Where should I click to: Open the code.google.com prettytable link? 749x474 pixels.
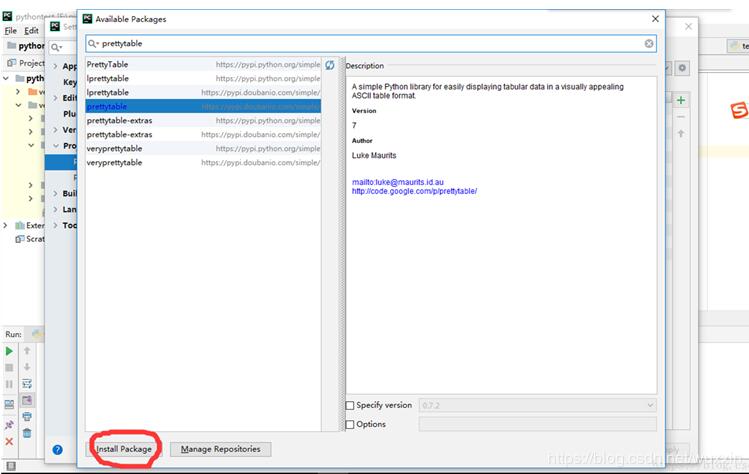click(414, 191)
